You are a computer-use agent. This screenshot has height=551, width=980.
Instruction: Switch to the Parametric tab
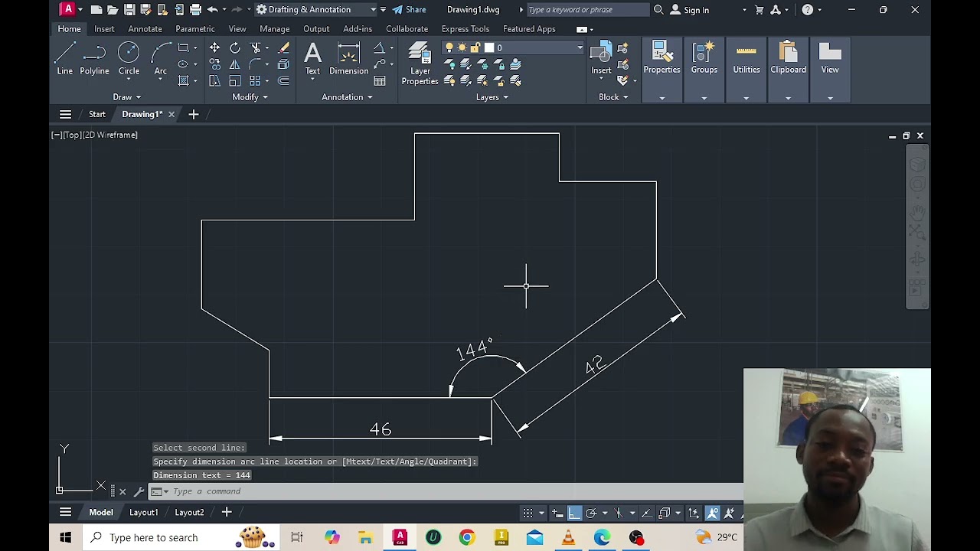pos(195,29)
